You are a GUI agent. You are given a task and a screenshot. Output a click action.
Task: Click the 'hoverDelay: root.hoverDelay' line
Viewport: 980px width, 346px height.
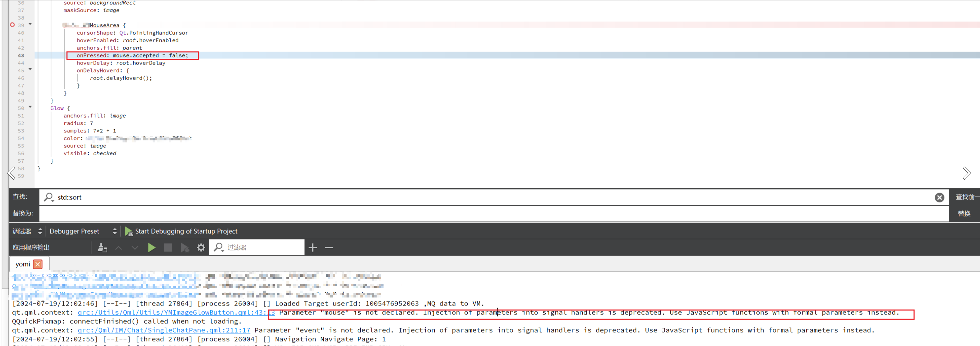tap(121, 63)
